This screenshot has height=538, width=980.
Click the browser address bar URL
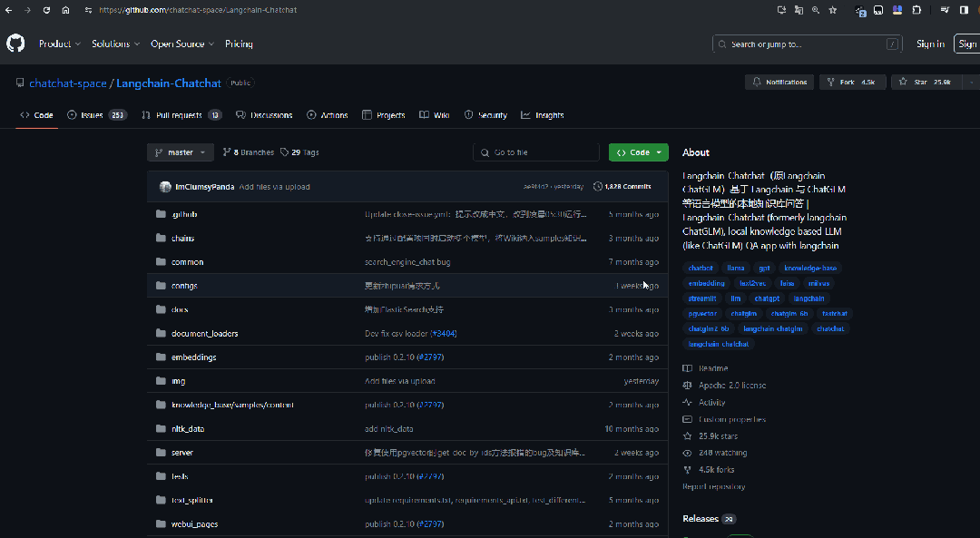point(198,10)
